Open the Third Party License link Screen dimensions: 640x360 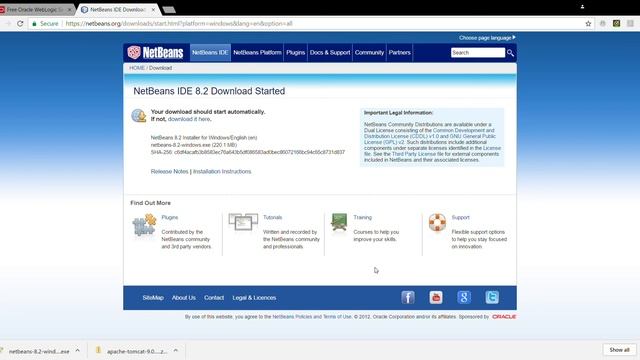click(x=414, y=154)
